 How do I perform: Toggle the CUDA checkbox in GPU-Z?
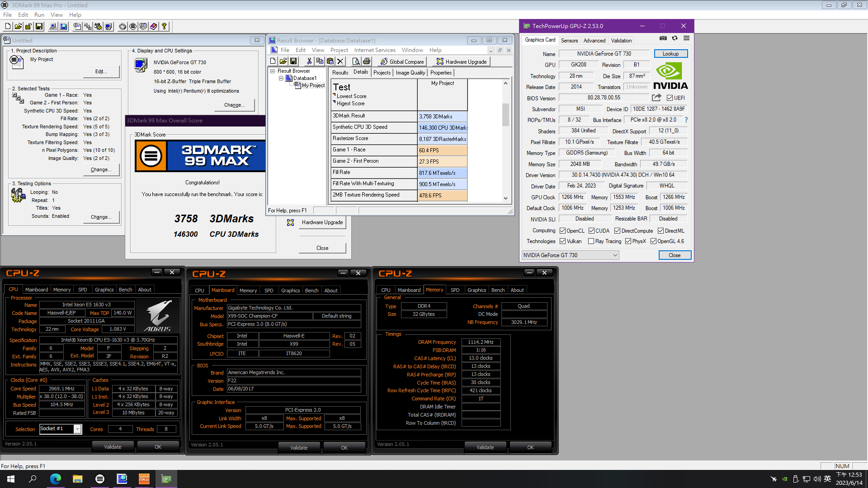pos(591,231)
